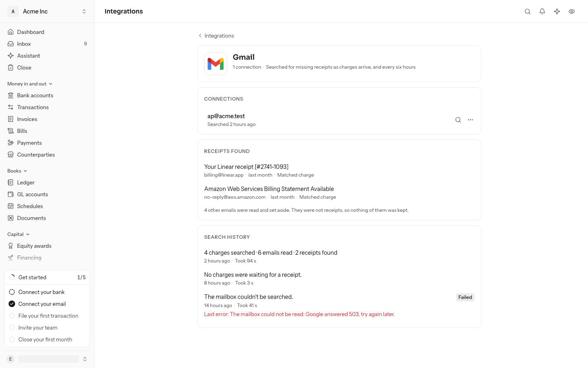588x368 pixels.
Task: Open the Close page in sidebar
Action: click(47, 67)
